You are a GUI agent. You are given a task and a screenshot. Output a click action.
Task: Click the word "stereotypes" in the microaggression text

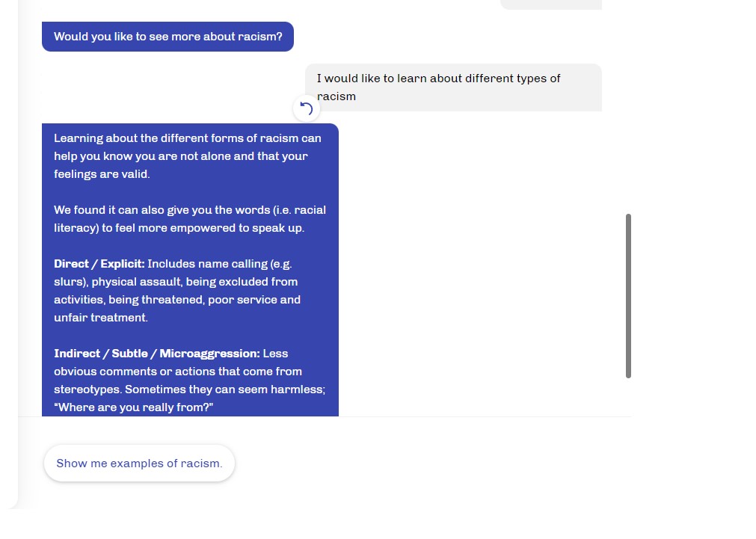(86, 389)
